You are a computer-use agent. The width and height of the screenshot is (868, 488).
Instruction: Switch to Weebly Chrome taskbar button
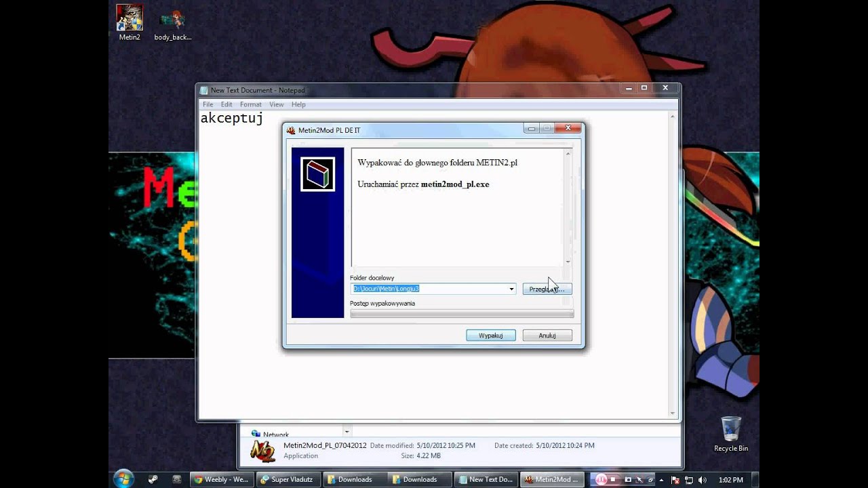222,479
